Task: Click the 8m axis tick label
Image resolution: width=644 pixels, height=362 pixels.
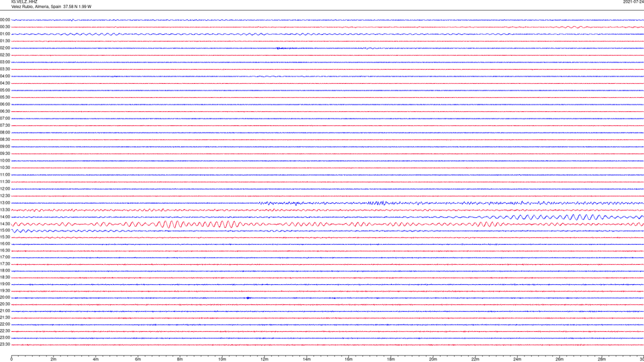Action: click(180, 359)
